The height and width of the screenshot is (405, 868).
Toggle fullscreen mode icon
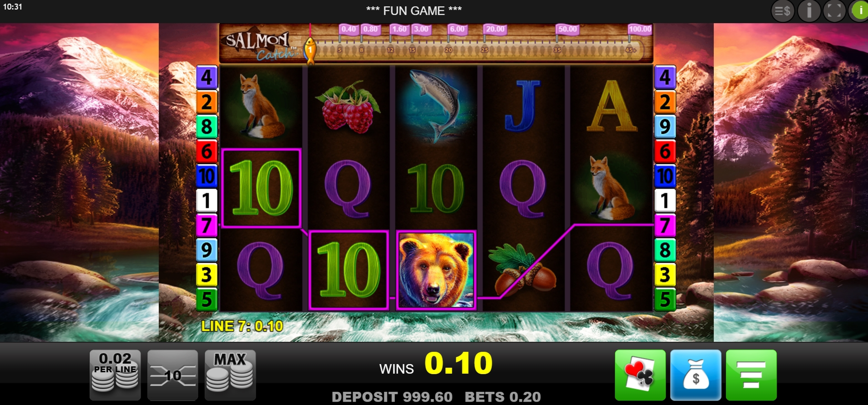click(x=834, y=11)
